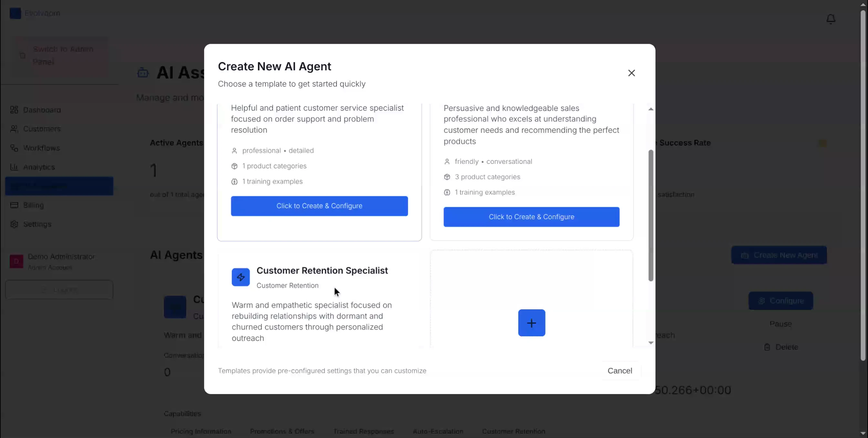Create sales professional agent via Configure button
This screenshot has width=868, height=438.
pyautogui.click(x=531, y=217)
